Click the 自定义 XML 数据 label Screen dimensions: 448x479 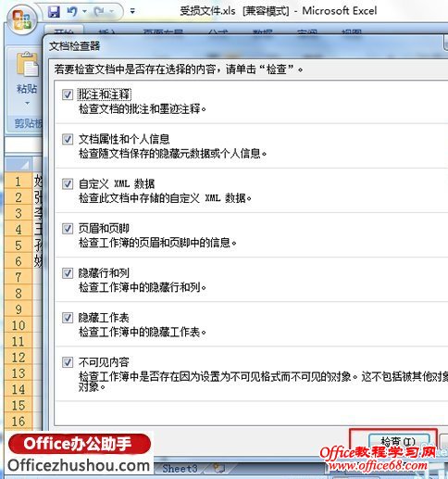pyautogui.click(x=117, y=183)
